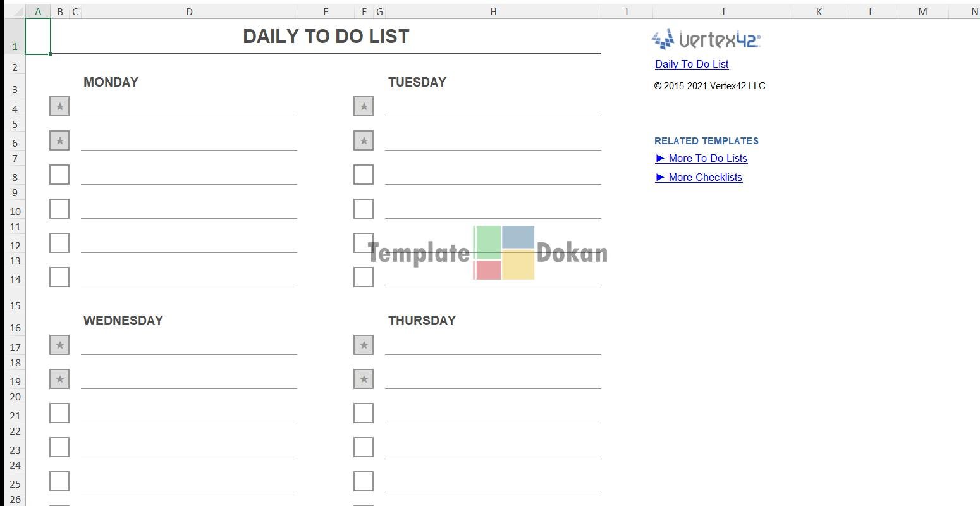The width and height of the screenshot is (980, 506).
Task: Click Thursday's second star priority box
Action: (x=364, y=379)
